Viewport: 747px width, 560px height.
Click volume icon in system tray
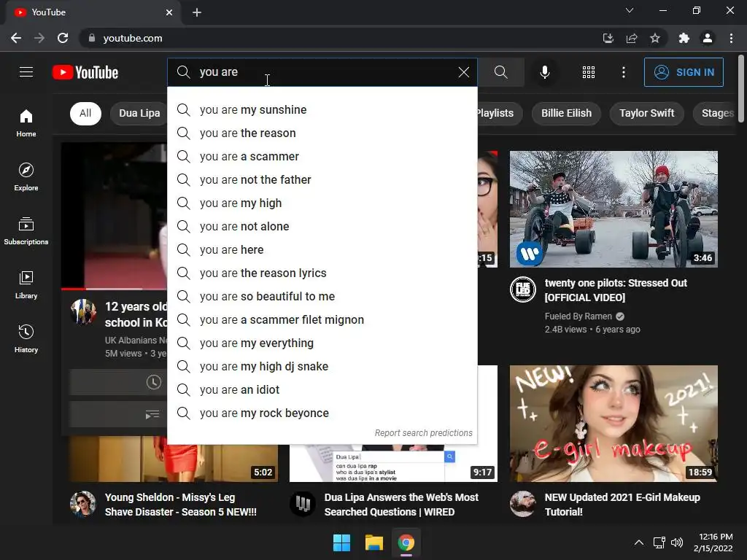coord(676,542)
